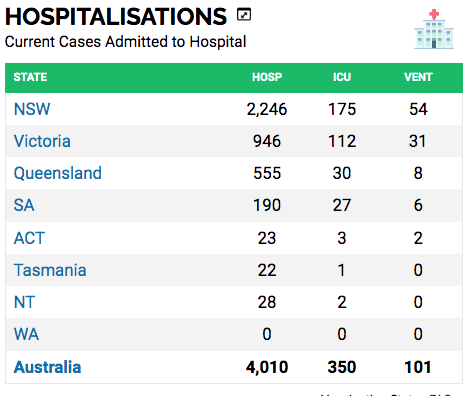Open the ACT state link

pyautogui.click(x=29, y=238)
